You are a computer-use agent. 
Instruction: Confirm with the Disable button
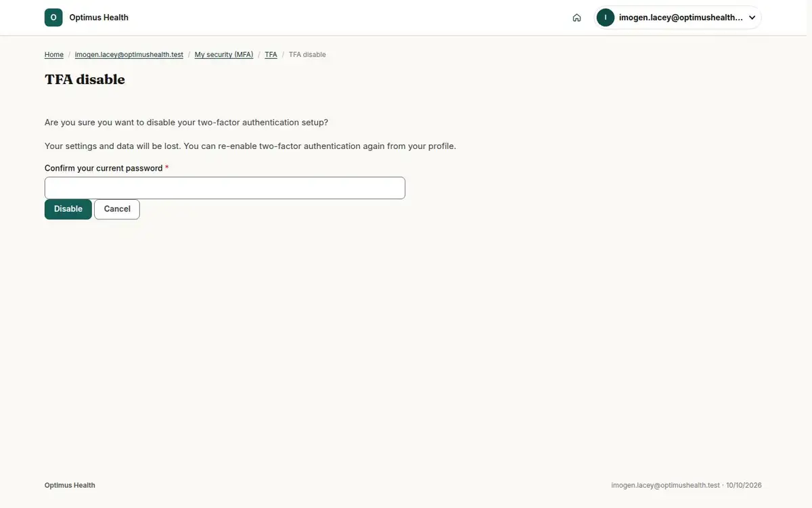pyautogui.click(x=68, y=209)
